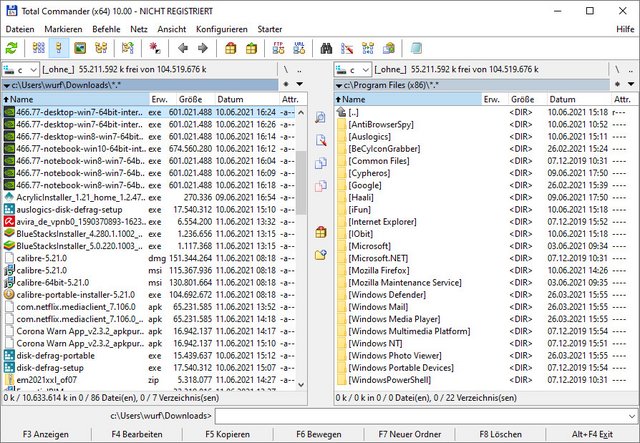Open the right panel drive c dropdown
Image resolution: width=640 pixels, height=443 pixels.
(x=353, y=70)
